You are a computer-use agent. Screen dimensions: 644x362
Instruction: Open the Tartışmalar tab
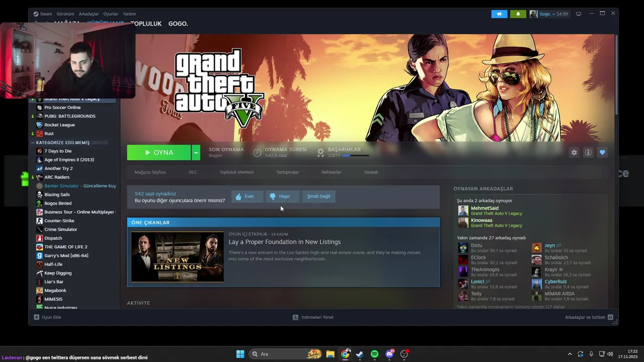click(x=287, y=172)
